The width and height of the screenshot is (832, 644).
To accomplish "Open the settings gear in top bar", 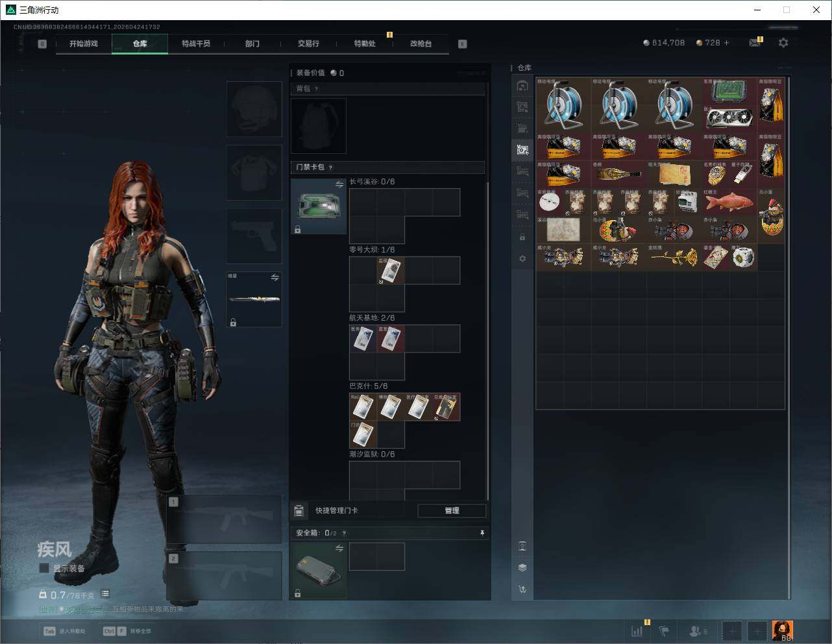I will [783, 43].
